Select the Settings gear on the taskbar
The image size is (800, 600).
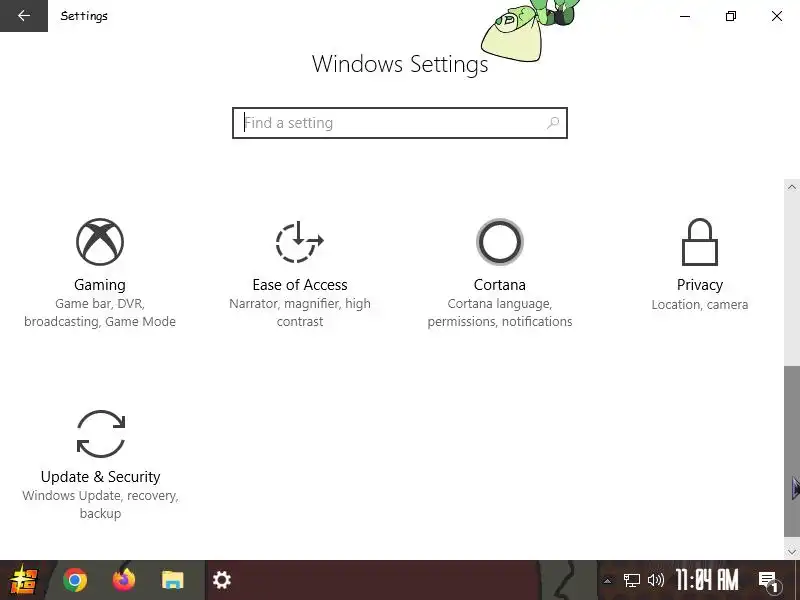(222, 580)
